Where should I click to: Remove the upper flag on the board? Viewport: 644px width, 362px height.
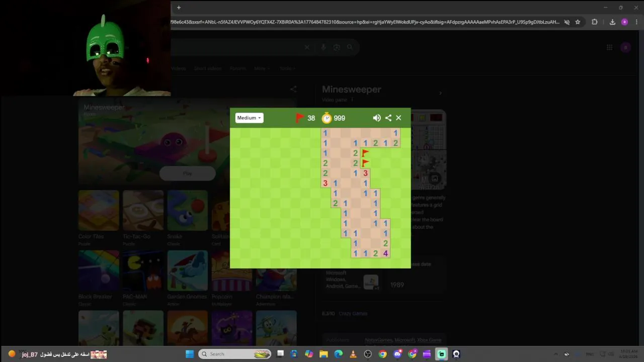tap(365, 153)
